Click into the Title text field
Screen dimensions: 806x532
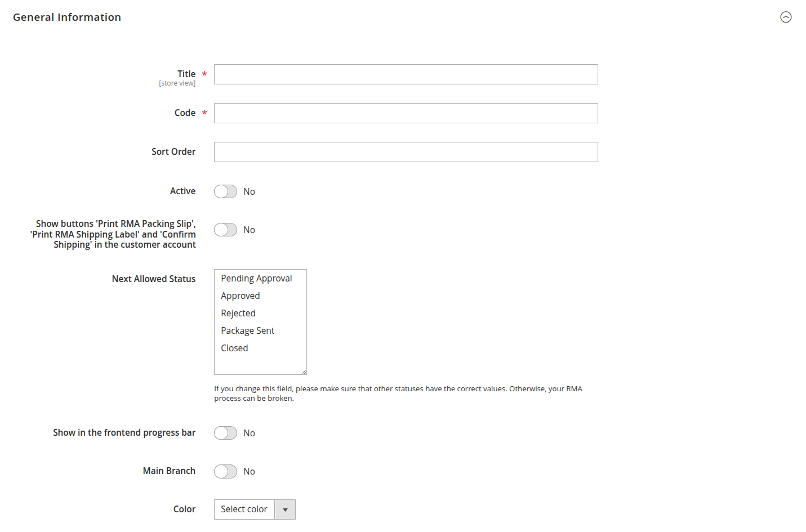(406, 74)
